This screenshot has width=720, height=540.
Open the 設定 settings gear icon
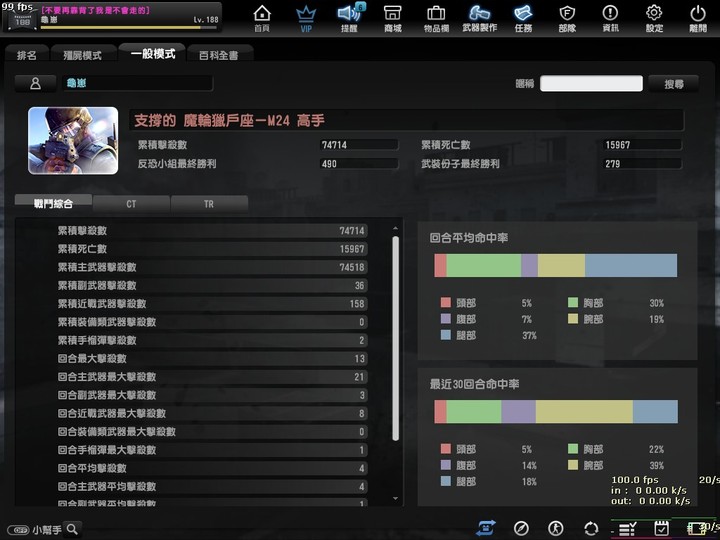[654, 18]
